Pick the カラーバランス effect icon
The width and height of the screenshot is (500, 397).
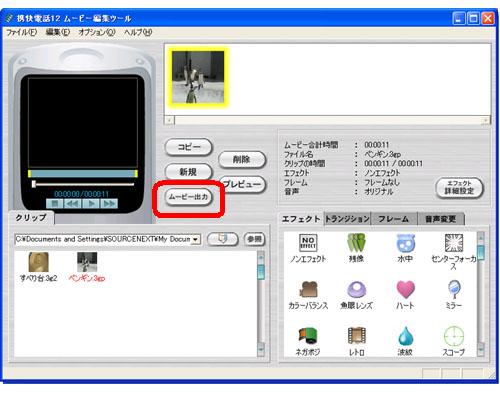(308, 289)
